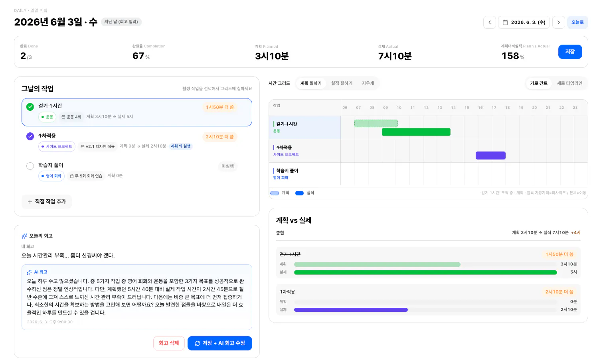Viewport: 595px width, 364px height.
Task: Click the 지난 날 (회고 입력) badge
Action: (x=121, y=22)
